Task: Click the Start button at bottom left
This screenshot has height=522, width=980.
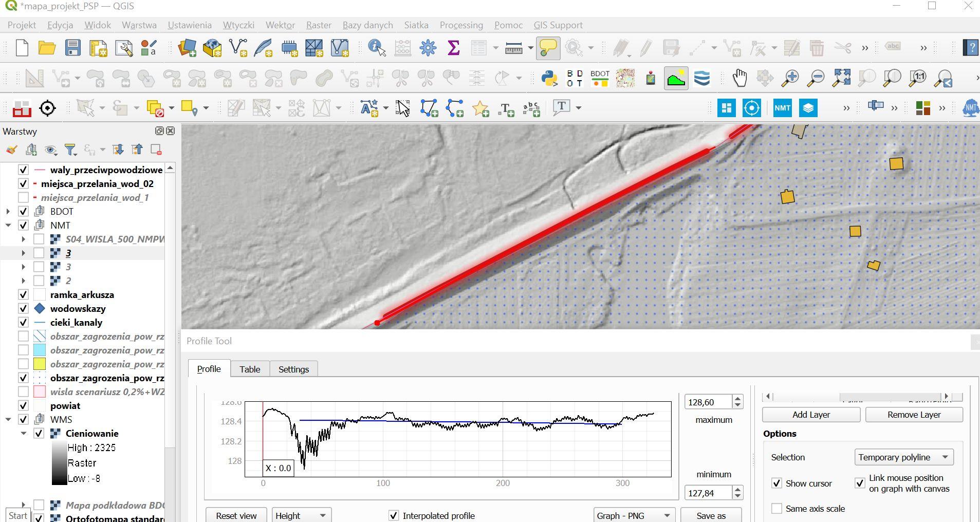Action: tap(17, 515)
